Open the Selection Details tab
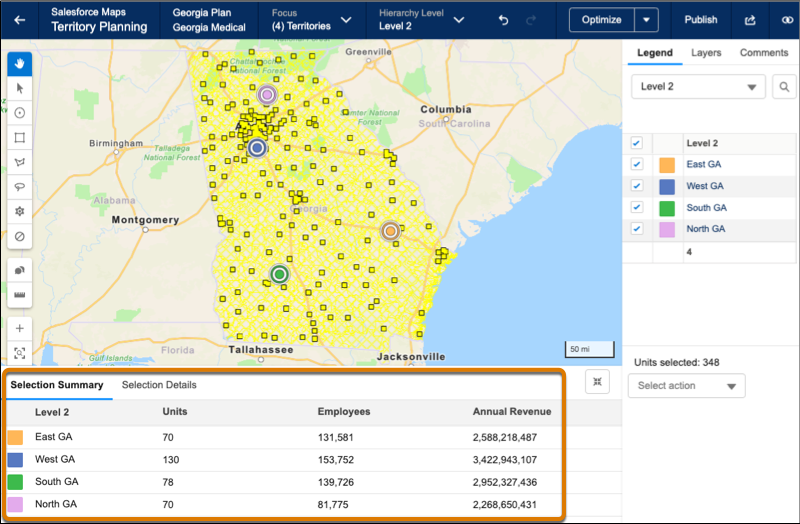Image resolution: width=800 pixels, height=524 pixels. point(159,385)
